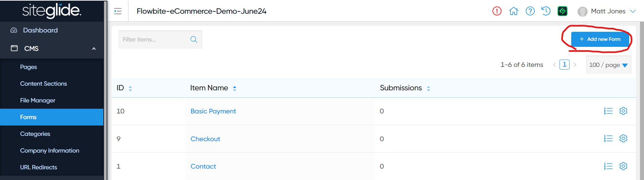Collapse the CMS menu section
644x180 pixels.
point(94,49)
